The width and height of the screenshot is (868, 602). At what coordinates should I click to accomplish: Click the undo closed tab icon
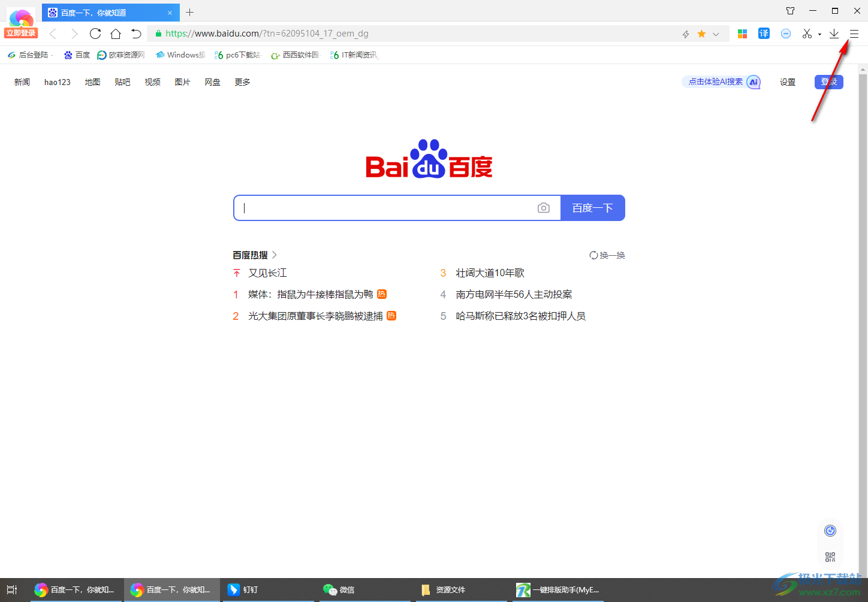(136, 34)
